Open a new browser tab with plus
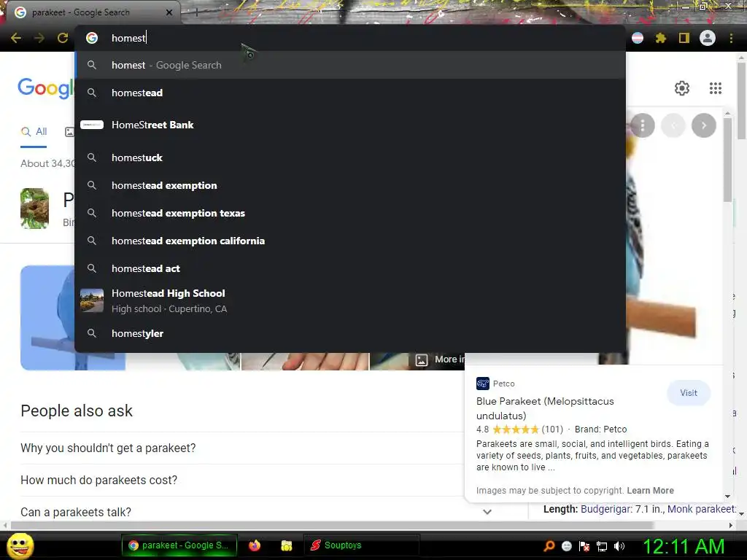This screenshot has height=560, width=747. (196, 12)
